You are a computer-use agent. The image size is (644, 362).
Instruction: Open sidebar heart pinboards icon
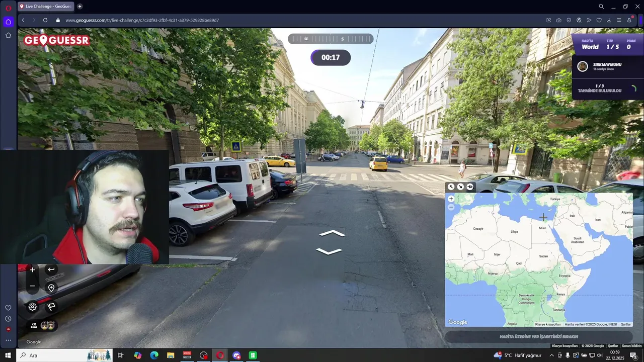tap(8, 308)
